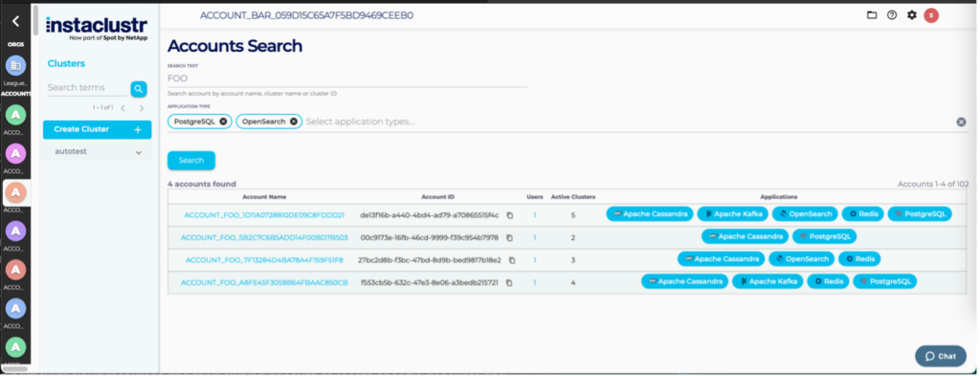This screenshot has height=376, width=980.
Task: Copy account ID f553cb5b row
Action: (509, 282)
